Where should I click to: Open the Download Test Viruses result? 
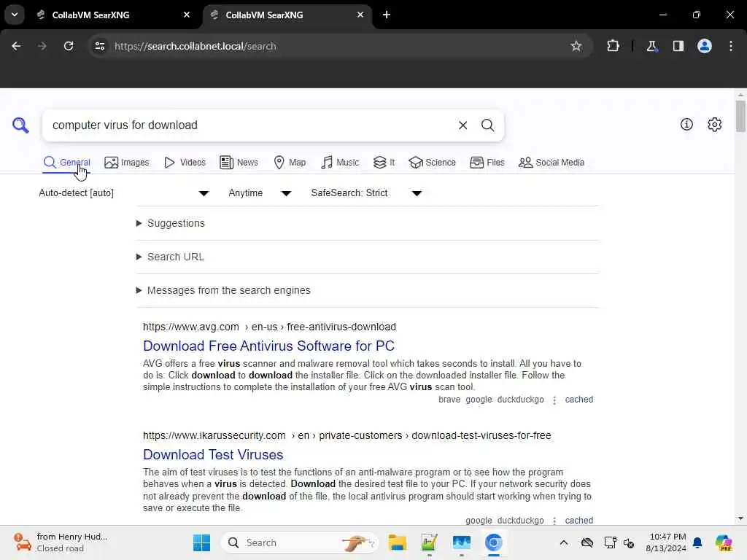pyautogui.click(x=213, y=454)
